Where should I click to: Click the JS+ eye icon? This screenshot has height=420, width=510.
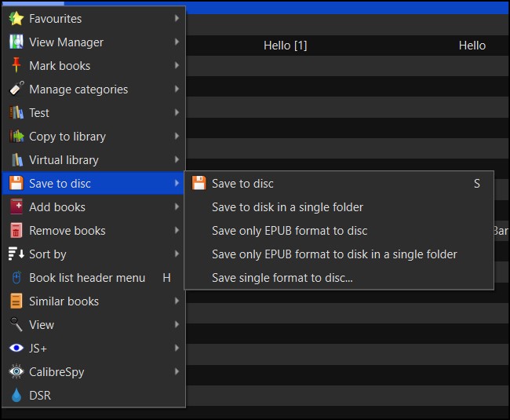(x=16, y=349)
